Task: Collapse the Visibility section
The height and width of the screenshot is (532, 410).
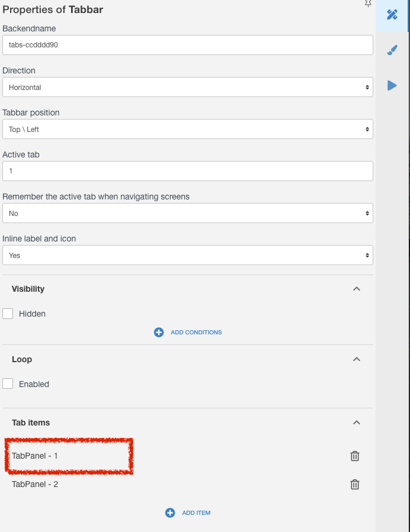Action: coord(356,289)
